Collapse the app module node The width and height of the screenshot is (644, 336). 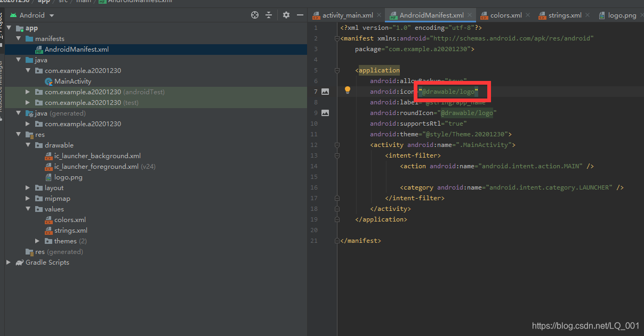pyautogui.click(x=9, y=28)
